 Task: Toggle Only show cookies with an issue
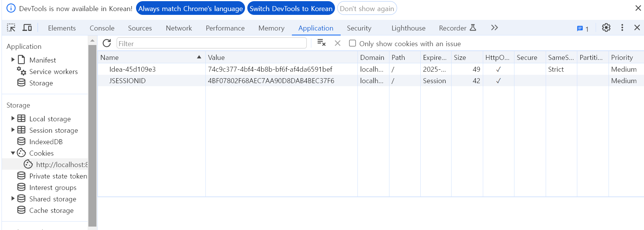pos(352,43)
